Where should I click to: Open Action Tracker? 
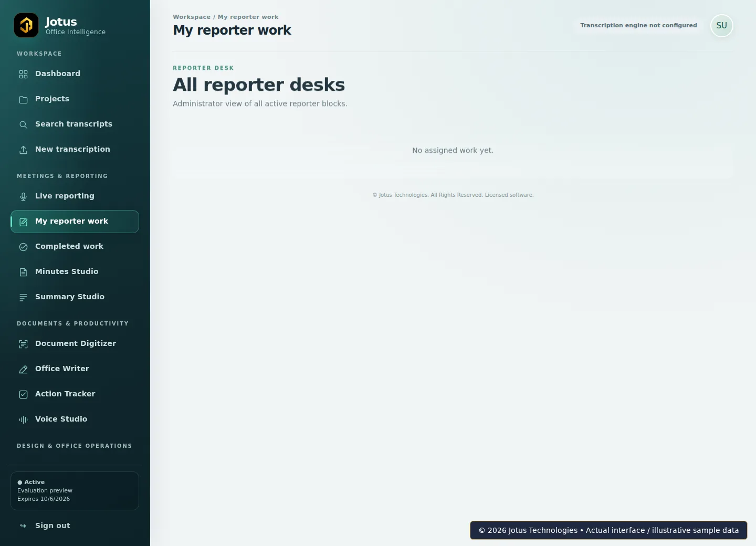(x=75, y=394)
